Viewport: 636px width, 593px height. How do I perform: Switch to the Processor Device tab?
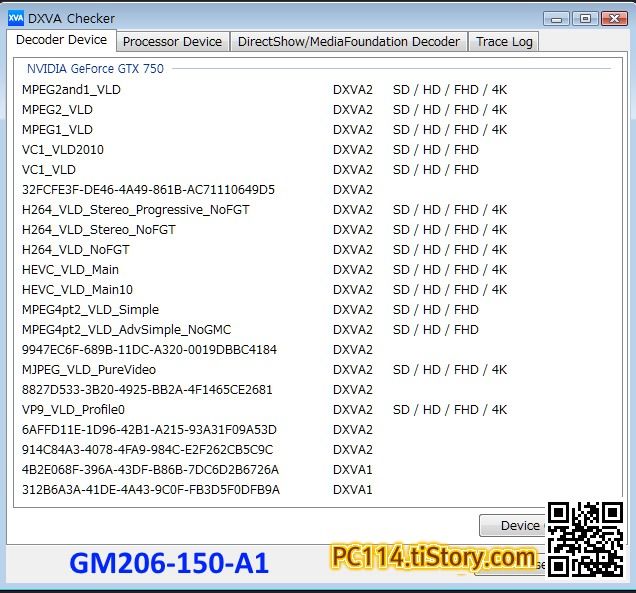[173, 42]
